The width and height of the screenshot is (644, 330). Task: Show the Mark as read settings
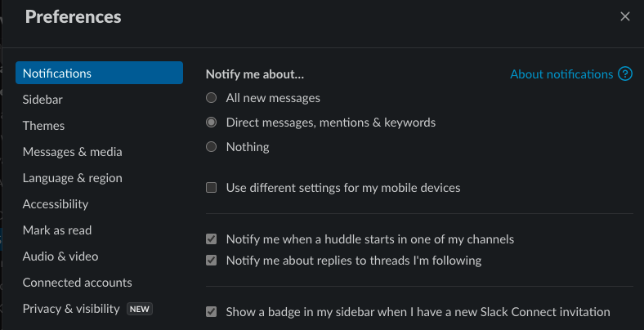coord(57,230)
